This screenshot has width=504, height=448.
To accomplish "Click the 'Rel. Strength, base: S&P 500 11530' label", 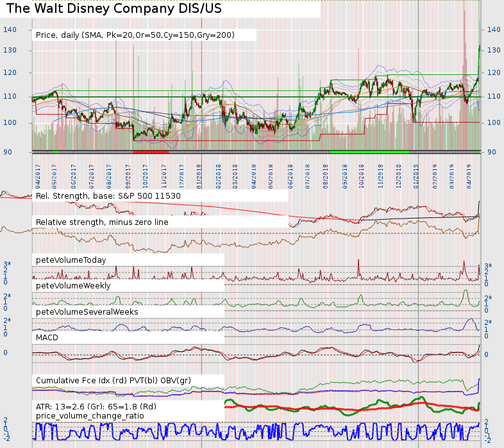I will pos(108,196).
